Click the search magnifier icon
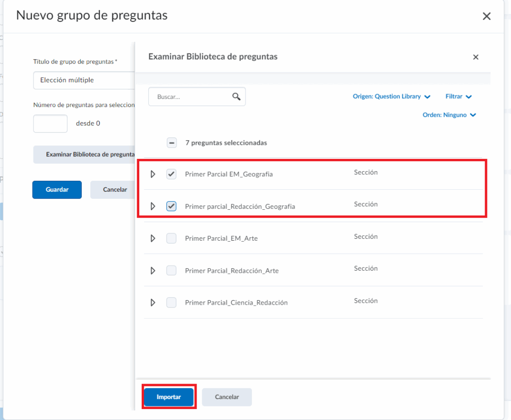The height and width of the screenshot is (420, 511). (x=237, y=97)
